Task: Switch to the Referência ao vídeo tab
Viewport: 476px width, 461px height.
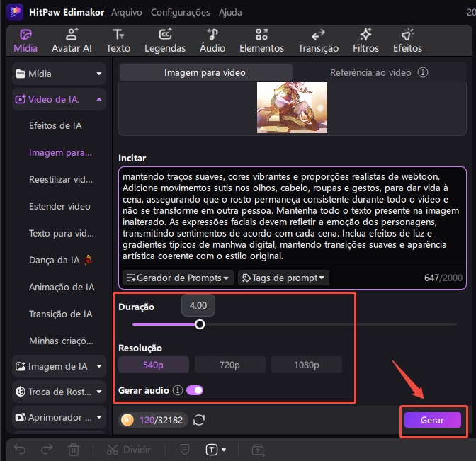Action: [x=370, y=72]
